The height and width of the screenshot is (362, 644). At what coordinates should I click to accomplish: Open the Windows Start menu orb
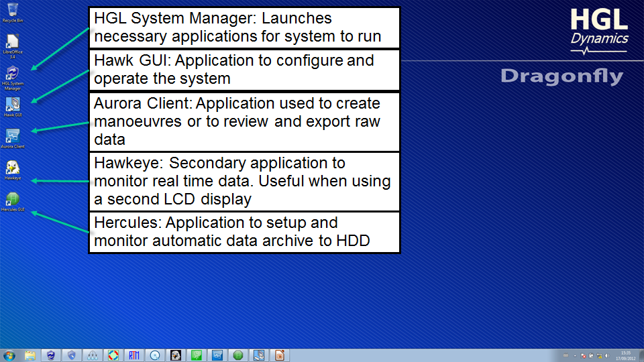[x=9, y=355]
